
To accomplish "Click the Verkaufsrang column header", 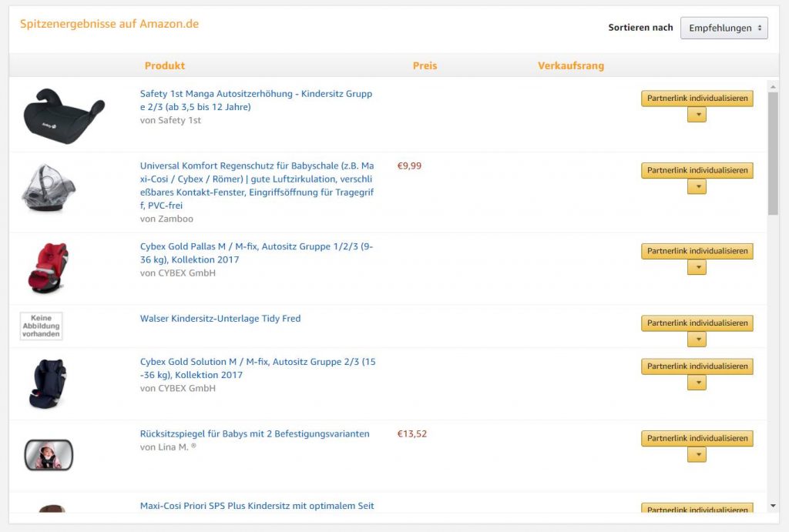I will (x=571, y=65).
